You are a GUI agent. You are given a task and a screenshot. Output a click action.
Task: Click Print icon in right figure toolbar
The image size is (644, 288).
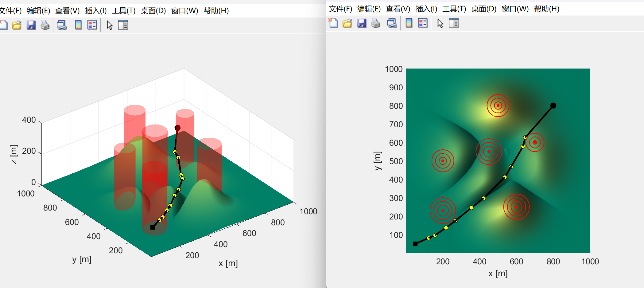376,23
